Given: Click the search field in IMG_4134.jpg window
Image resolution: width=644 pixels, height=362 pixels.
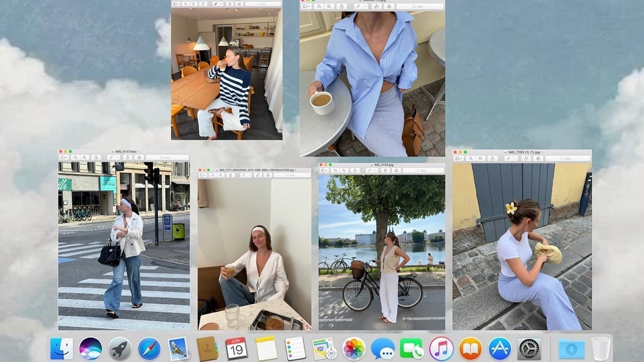Looking at the screenshot, I should pos(423,171).
